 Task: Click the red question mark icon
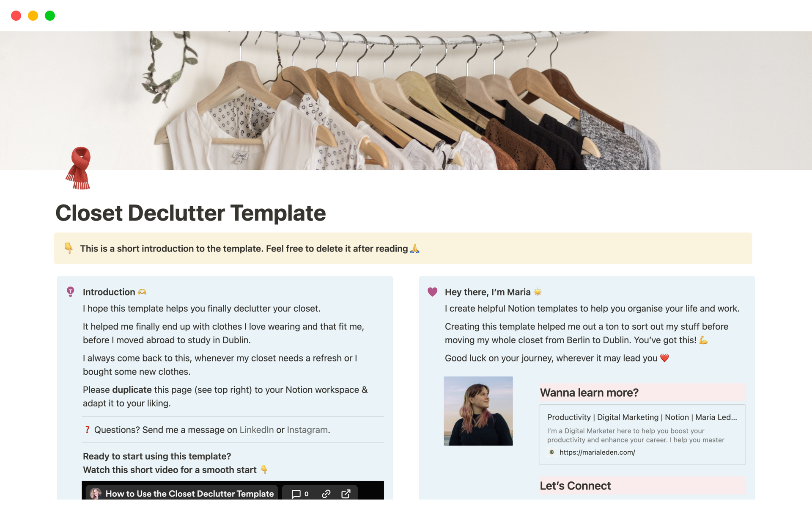coord(87,430)
